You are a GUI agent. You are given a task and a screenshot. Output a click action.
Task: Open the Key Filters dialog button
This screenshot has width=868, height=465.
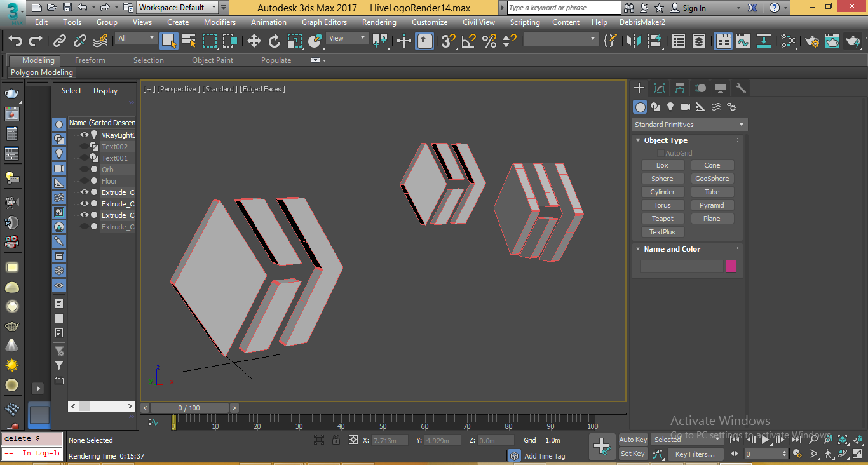click(695, 454)
